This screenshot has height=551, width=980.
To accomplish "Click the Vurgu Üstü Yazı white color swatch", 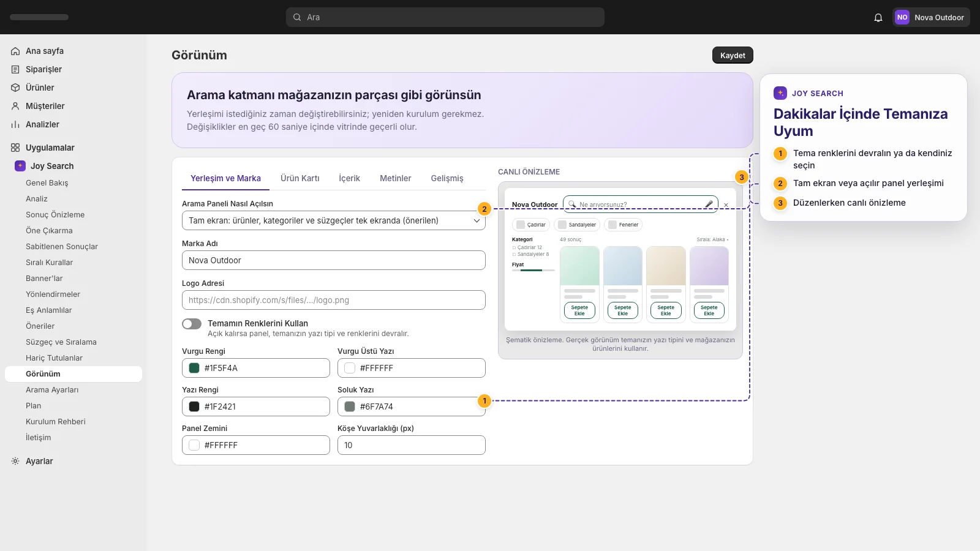I will [350, 368].
